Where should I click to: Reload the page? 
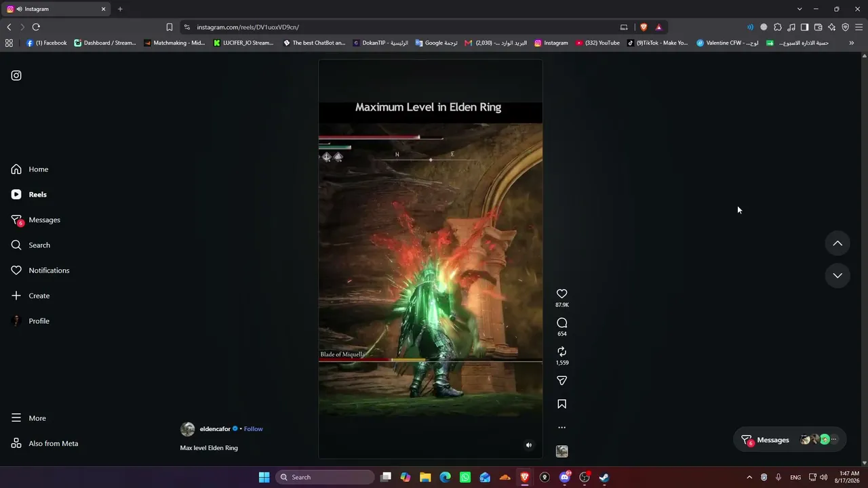click(36, 27)
